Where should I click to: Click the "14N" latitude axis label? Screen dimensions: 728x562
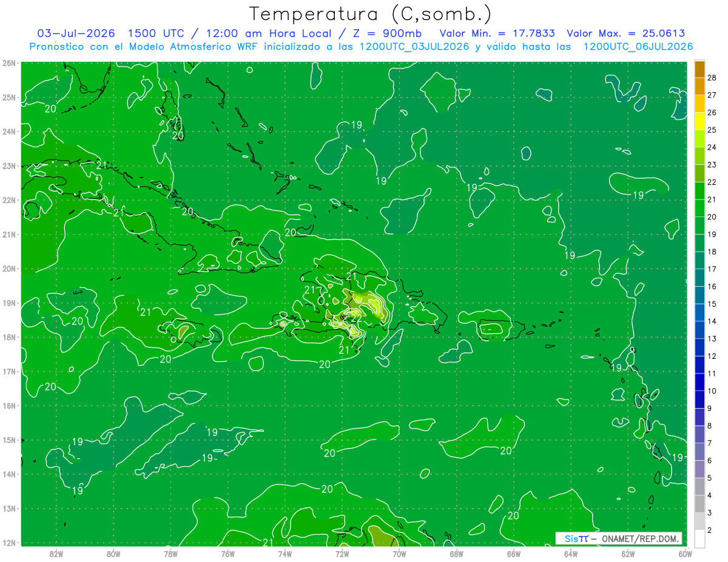point(9,474)
